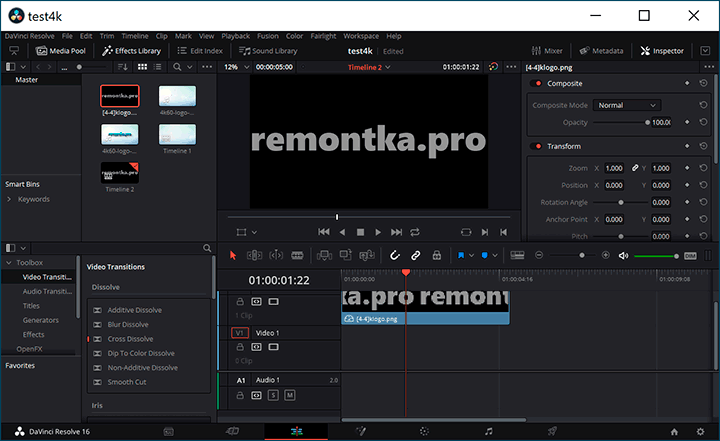Click the timeline zoom out minus icon
Image resolution: width=720 pixels, height=441 pixels.
point(539,255)
